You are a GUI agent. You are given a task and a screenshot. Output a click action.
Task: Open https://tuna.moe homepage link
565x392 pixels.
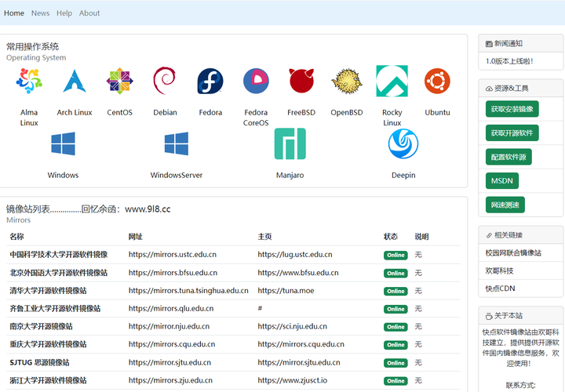pos(286,291)
